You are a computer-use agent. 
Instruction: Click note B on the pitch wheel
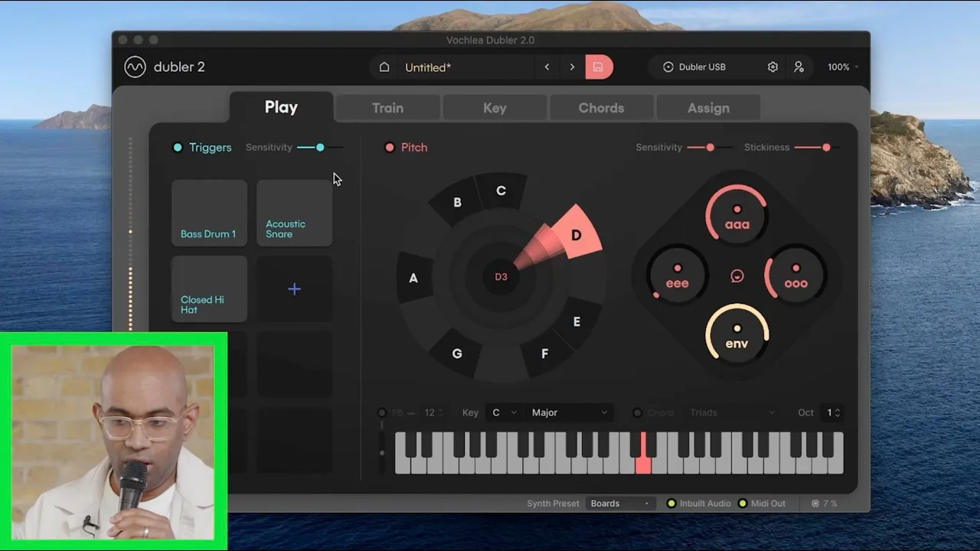(x=457, y=202)
